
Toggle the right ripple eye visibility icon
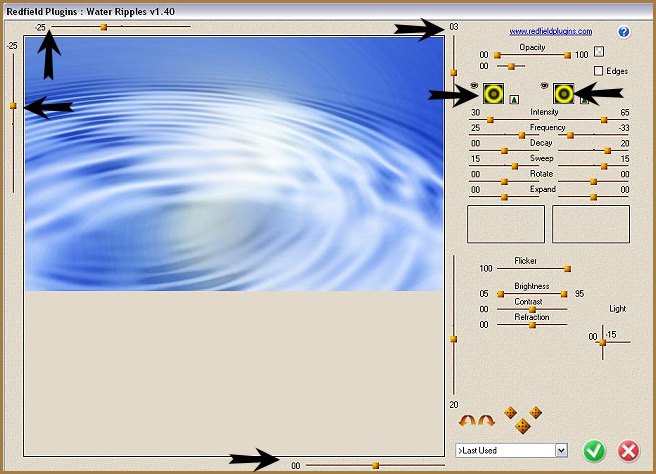point(544,86)
